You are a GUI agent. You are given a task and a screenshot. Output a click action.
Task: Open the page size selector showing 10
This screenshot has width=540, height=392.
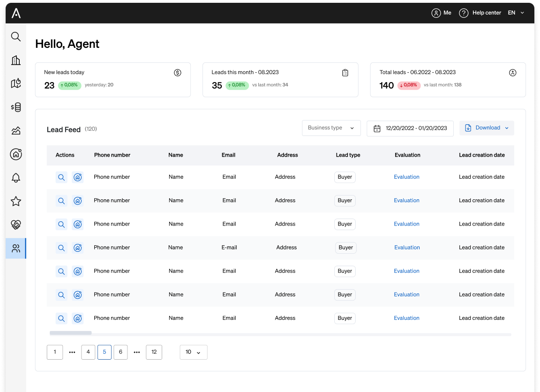[x=193, y=352]
